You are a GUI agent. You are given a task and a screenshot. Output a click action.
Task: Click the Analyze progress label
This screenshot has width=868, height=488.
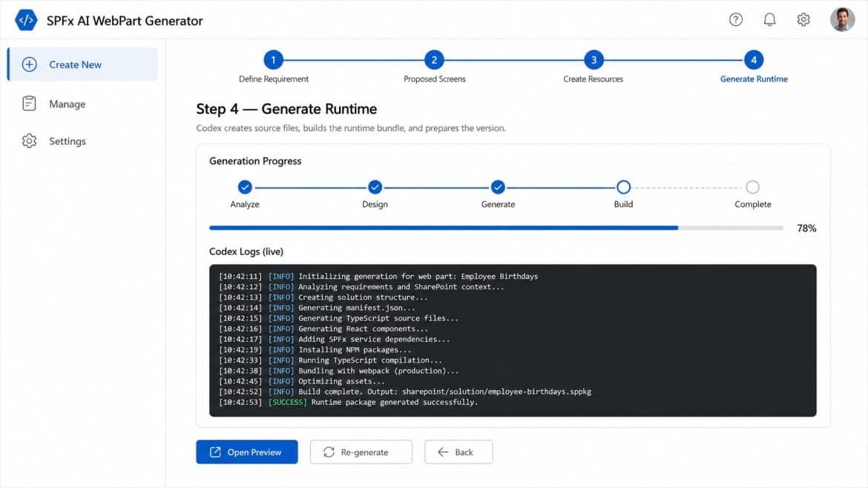[x=245, y=204]
